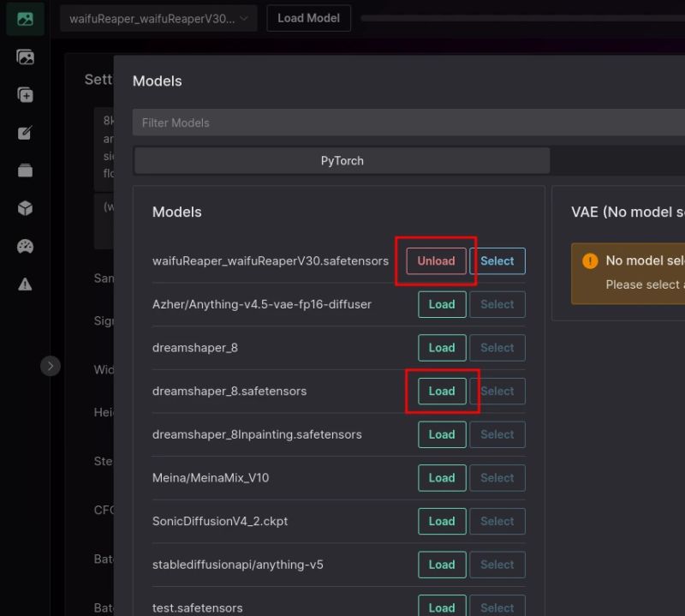The image size is (685, 616).
Task: Click the Load Model button
Action: click(x=308, y=17)
